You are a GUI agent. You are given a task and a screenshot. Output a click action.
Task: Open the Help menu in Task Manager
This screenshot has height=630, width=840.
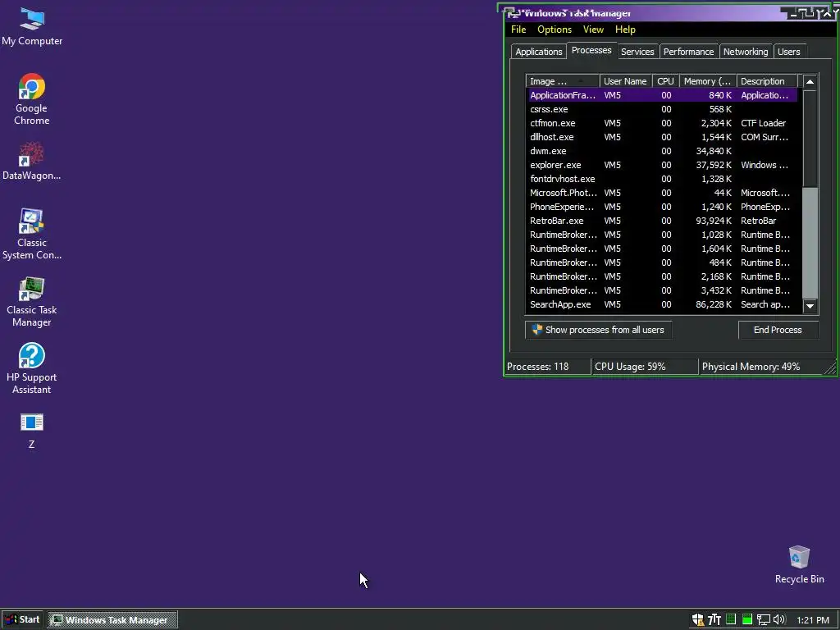(x=625, y=30)
